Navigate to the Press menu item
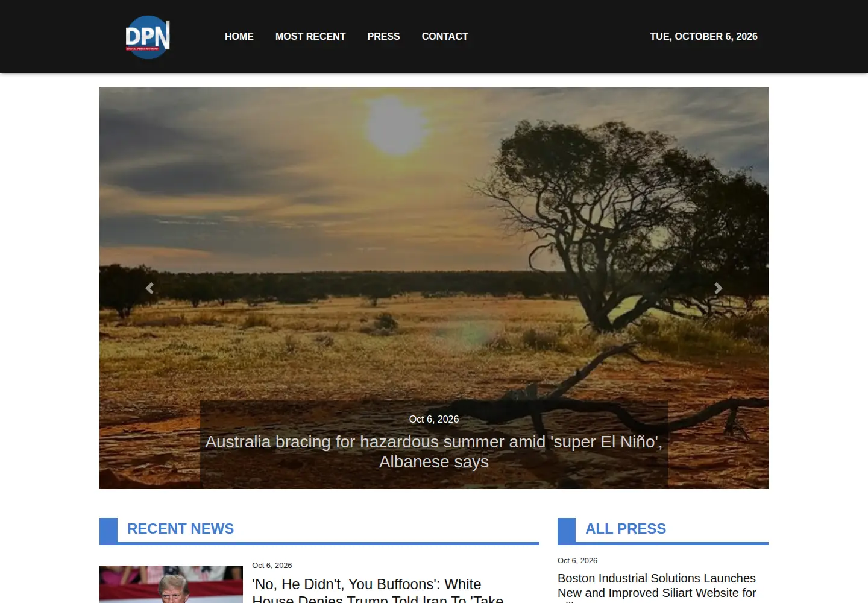The width and height of the screenshot is (868, 603). [383, 36]
